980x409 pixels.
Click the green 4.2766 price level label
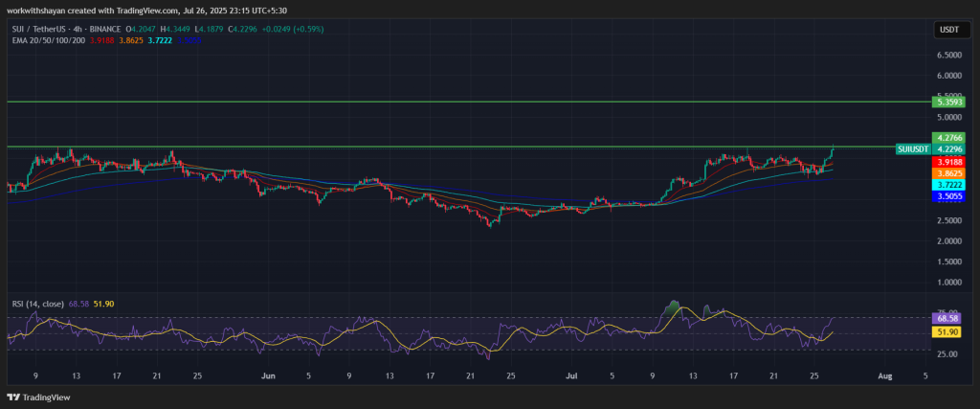tap(950, 138)
